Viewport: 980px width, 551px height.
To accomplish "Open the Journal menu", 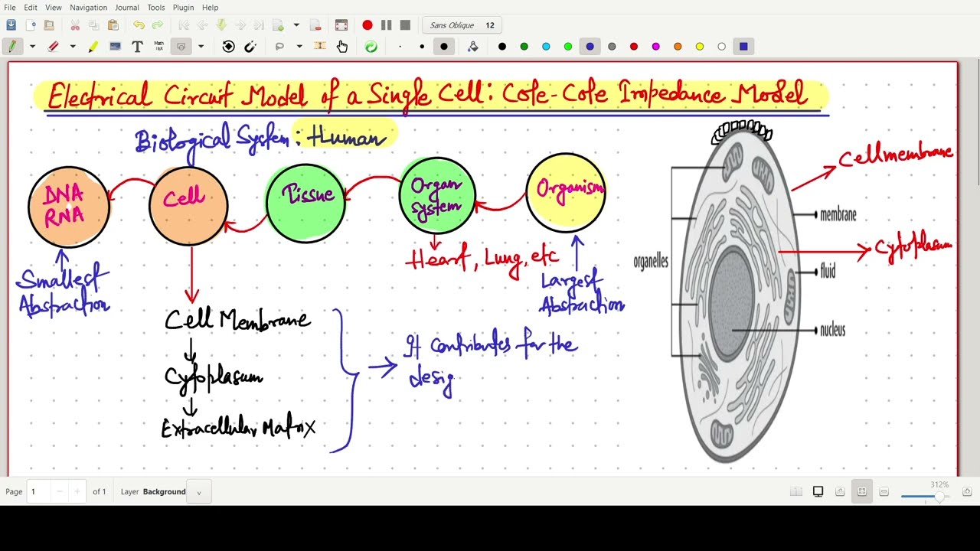I will tap(127, 8).
